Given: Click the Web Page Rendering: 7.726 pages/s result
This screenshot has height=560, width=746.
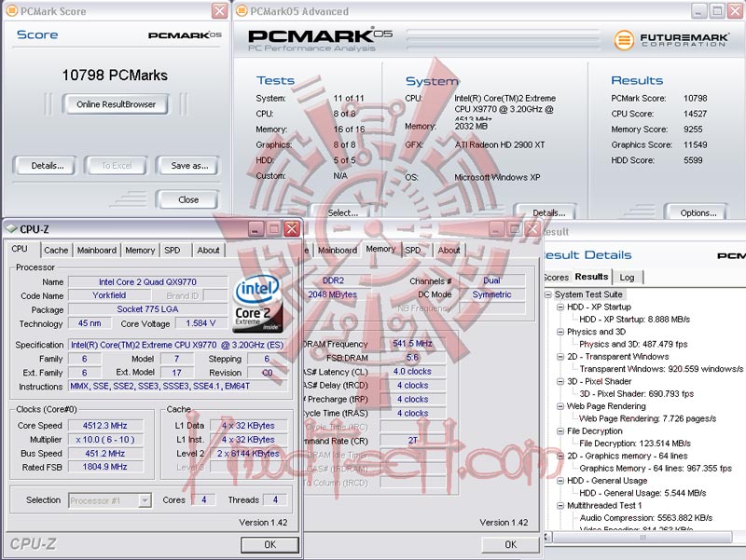Looking at the screenshot, I should (647, 418).
